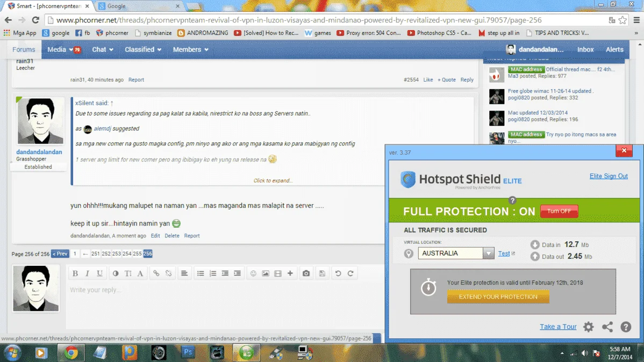This screenshot has height=362, width=644.
Task: Click Elite Sign Out link
Action: click(x=609, y=176)
